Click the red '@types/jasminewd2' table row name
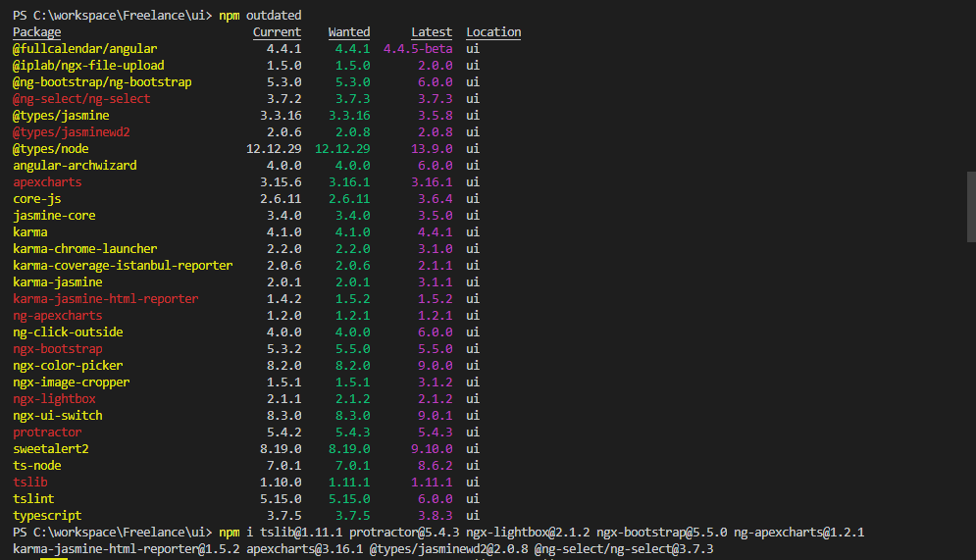976x560 pixels. tap(71, 132)
